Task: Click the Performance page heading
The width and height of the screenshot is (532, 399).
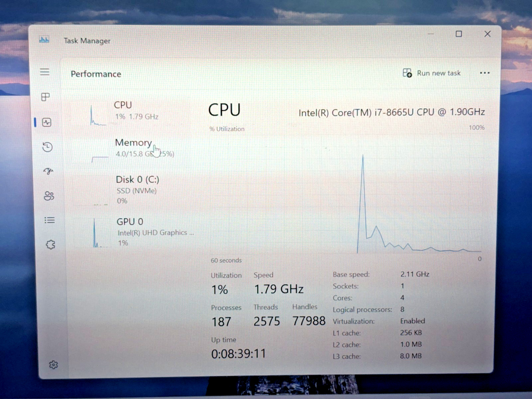Action: click(96, 74)
